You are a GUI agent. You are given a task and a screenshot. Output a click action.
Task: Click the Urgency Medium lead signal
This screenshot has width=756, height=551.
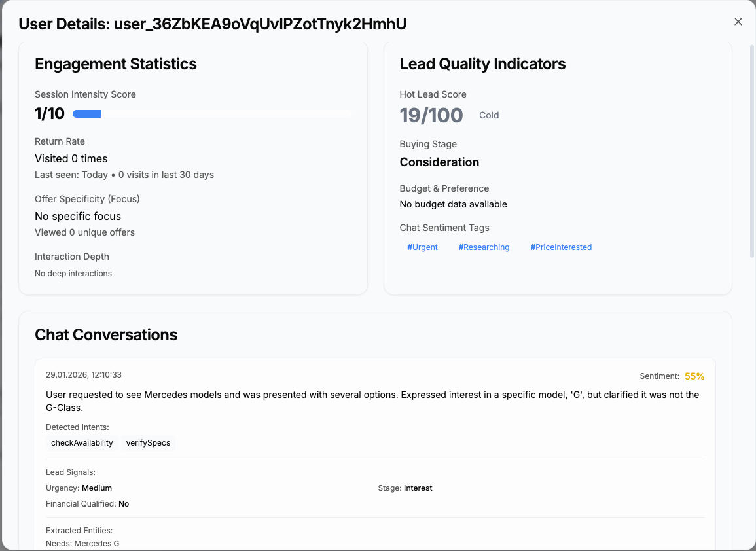tap(79, 488)
